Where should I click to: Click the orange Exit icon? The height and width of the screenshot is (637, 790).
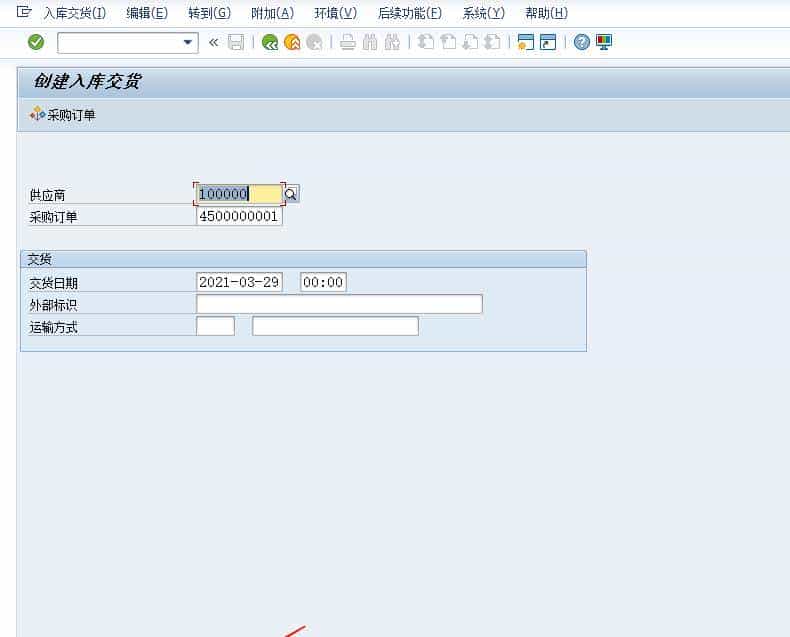point(292,42)
